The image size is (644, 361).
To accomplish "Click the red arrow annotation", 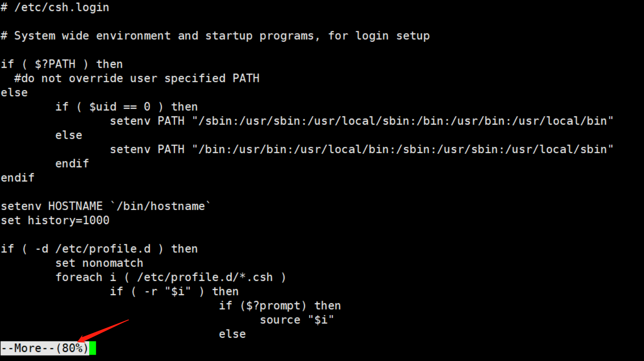I will [103, 331].
